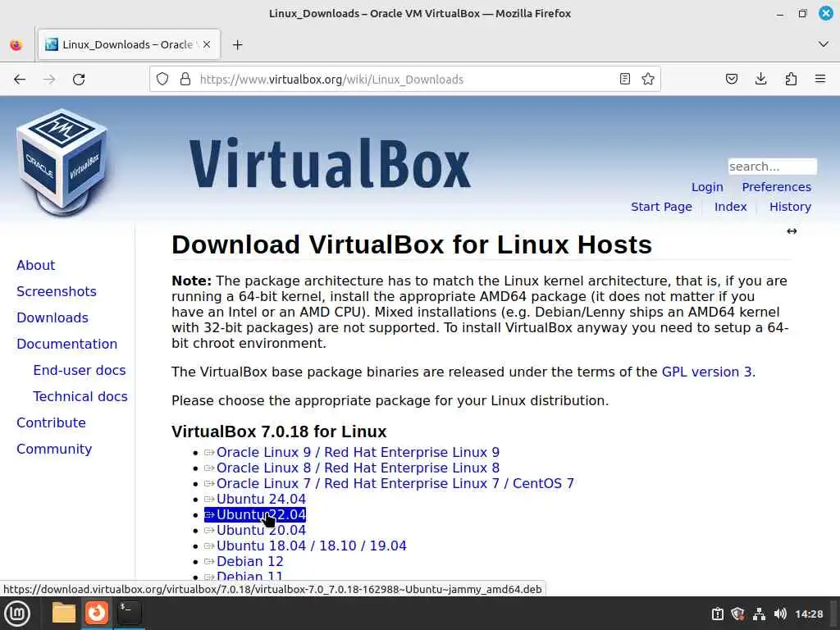Viewport: 840px width, 630px height.
Task: Click the VirtualBox banner title
Action: tap(330, 163)
